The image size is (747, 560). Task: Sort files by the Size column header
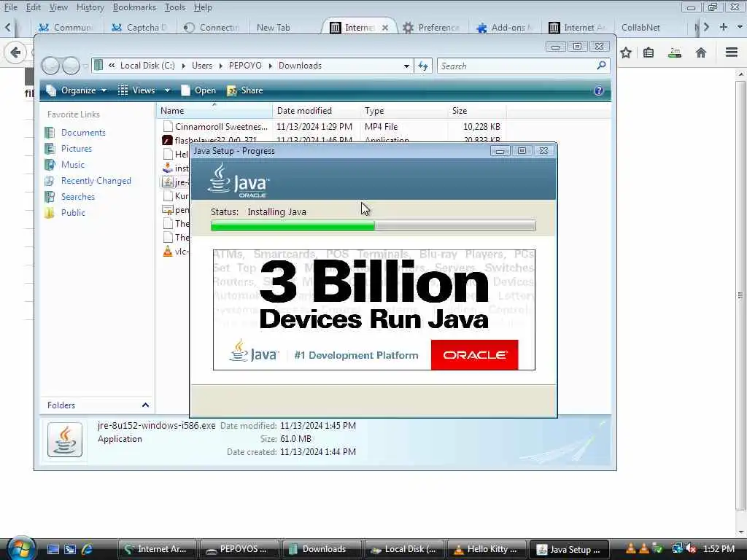[476, 111]
